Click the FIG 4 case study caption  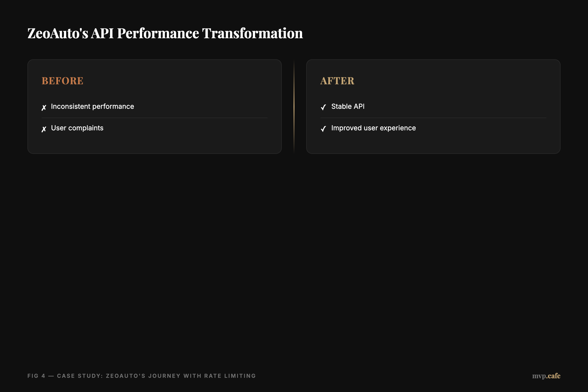pos(142,376)
